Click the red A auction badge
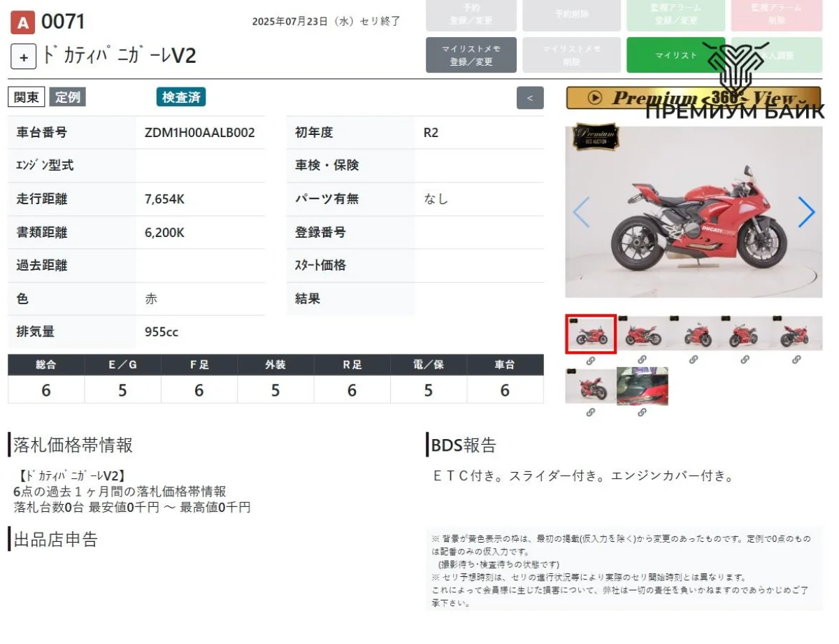The height and width of the screenshot is (644, 839). point(22,23)
